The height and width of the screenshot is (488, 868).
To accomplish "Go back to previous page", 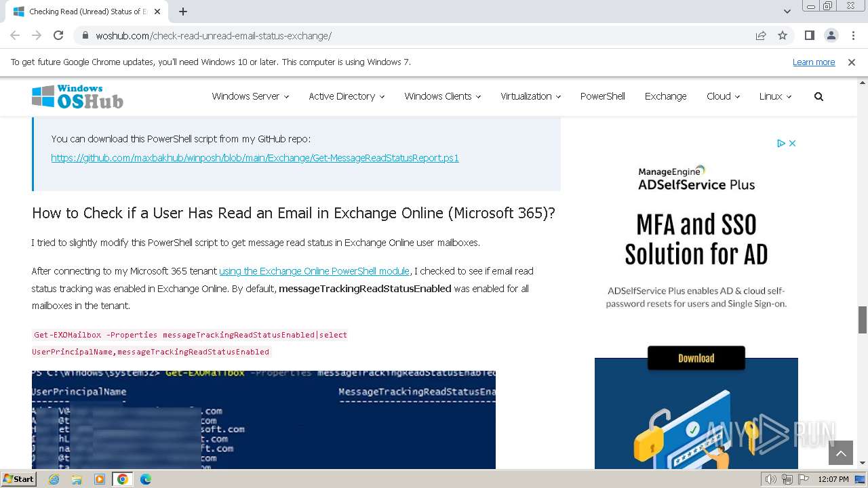I will click(x=15, y=35).
